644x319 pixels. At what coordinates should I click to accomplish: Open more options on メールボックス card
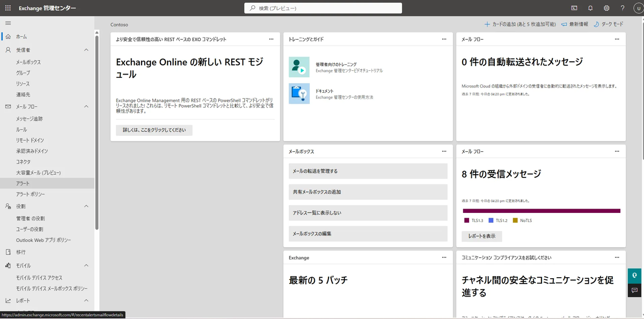point(444,152)
